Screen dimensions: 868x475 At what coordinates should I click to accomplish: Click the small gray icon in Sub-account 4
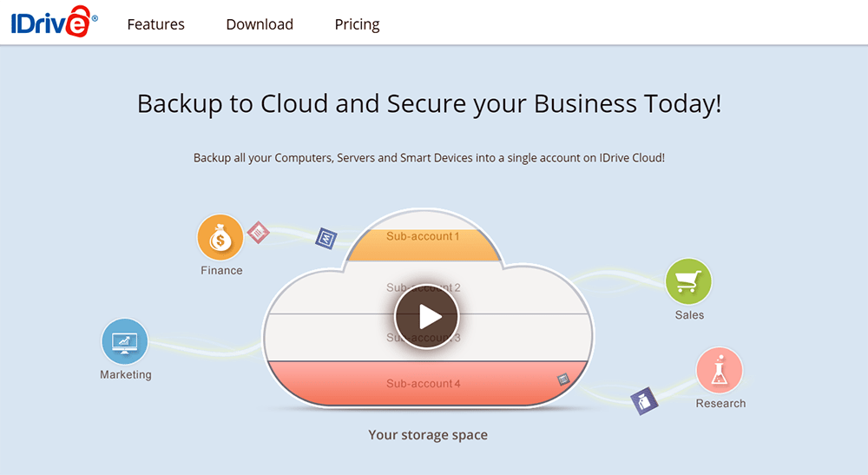(x=563, y=379)
